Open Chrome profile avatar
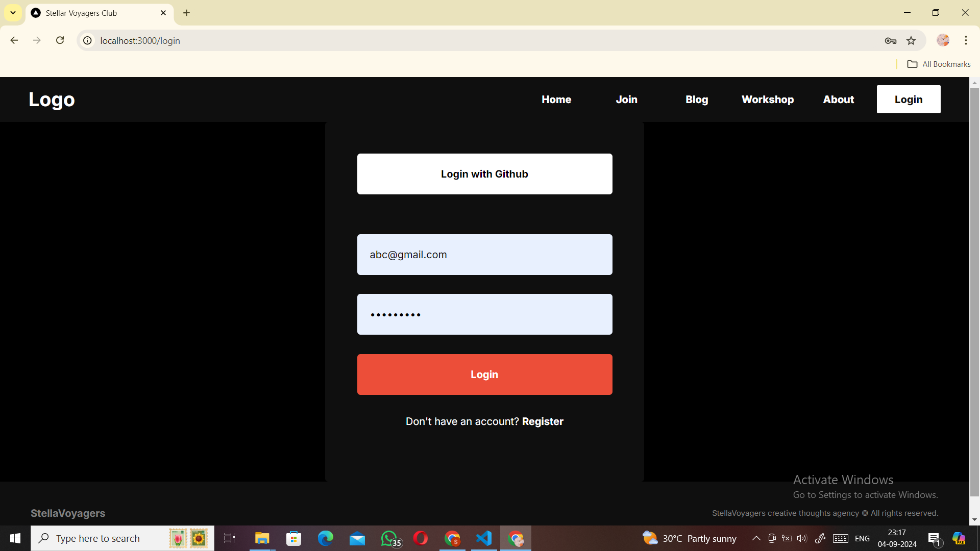Screen dimensions: 980x551 point(943,40)
